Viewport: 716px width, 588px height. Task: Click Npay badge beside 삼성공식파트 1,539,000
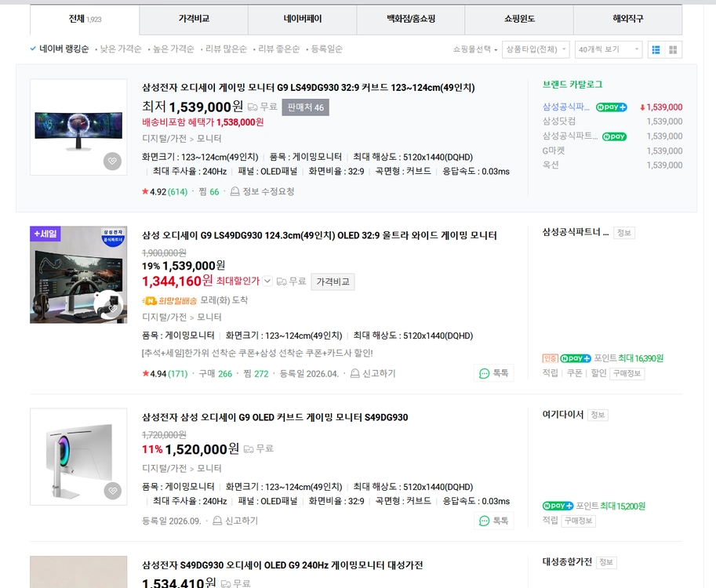pos(614,136)
